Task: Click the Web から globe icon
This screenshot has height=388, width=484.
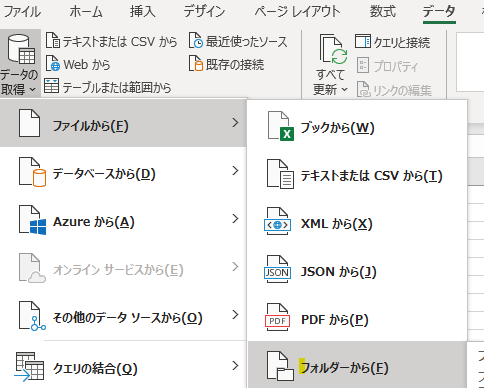Action: point(53,64)
